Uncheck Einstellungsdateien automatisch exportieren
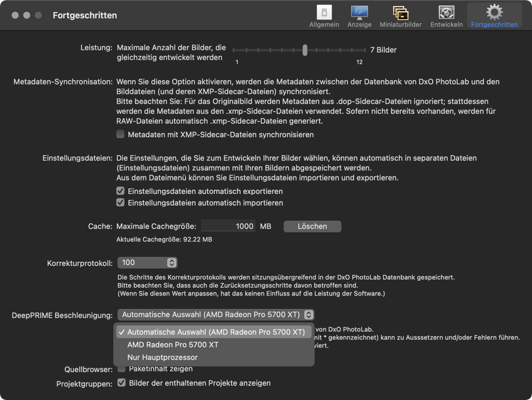 pyautogui.click(x=120, y=191)
